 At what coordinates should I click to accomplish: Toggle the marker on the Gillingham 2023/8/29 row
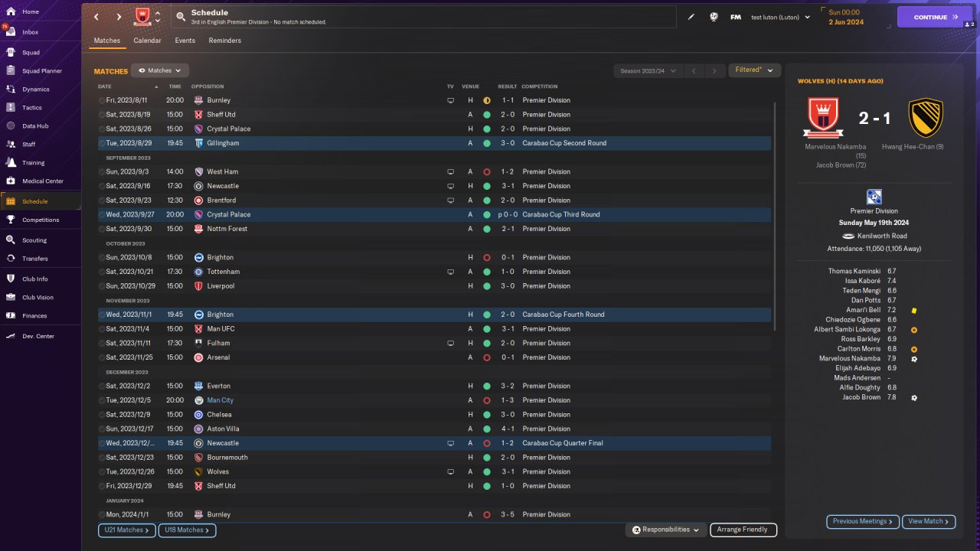coord(102,143)
